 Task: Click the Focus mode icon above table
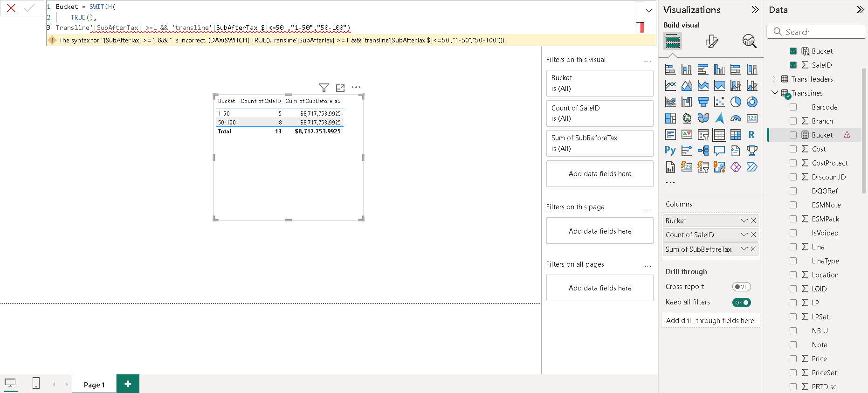(340, 88)
